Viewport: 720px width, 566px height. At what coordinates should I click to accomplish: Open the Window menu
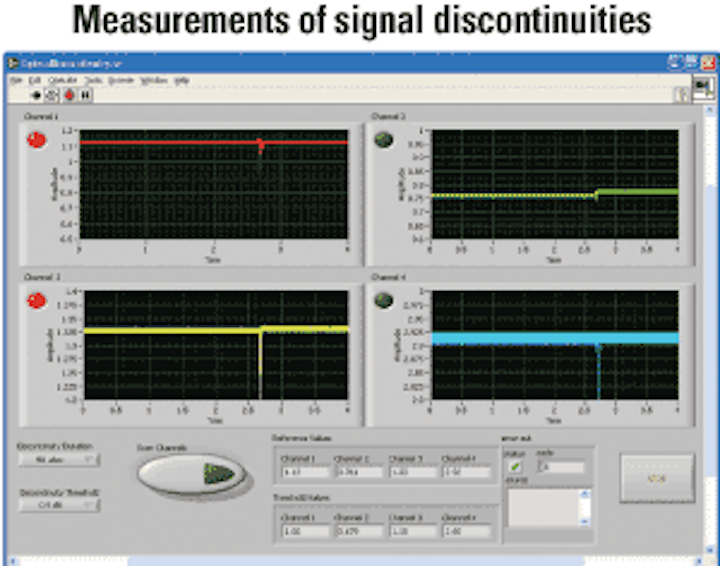pyautogui.click(x=153, y=80)
